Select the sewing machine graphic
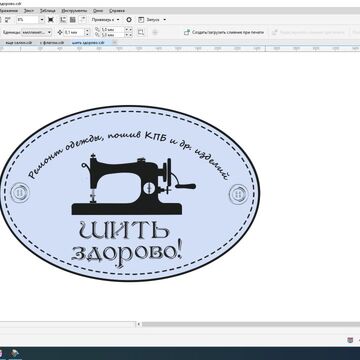 point(133,184)
